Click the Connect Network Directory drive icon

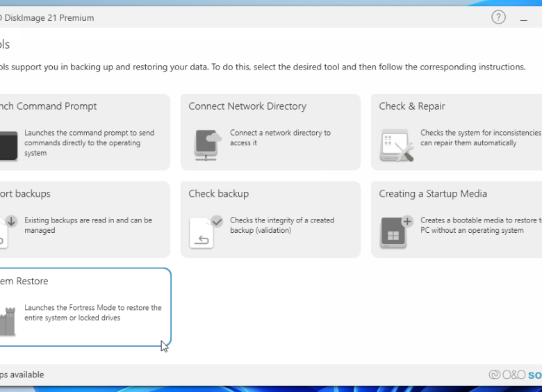coord(207,145)
